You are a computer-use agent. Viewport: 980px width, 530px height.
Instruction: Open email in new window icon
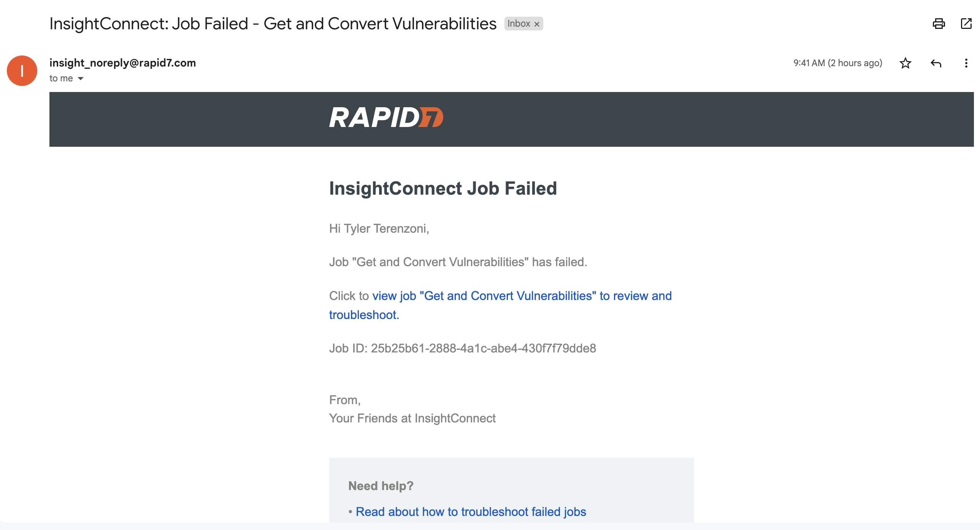pyautogui.click(x=966, y=24)
